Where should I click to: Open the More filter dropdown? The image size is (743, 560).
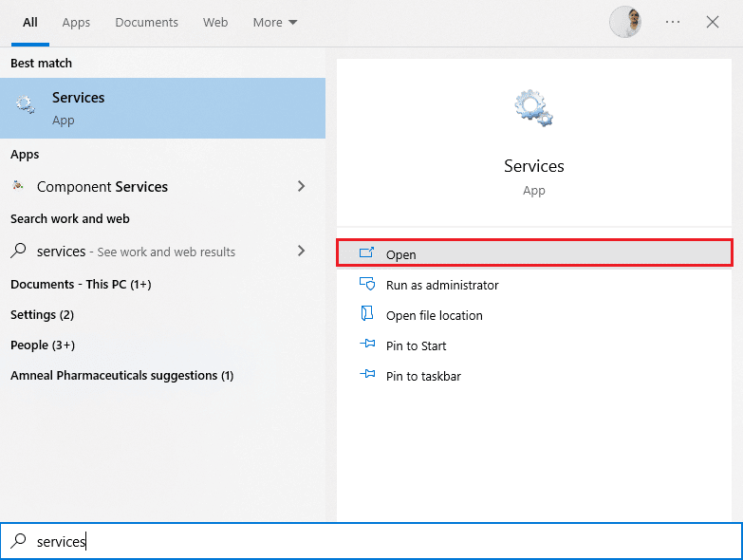[275, 22]
